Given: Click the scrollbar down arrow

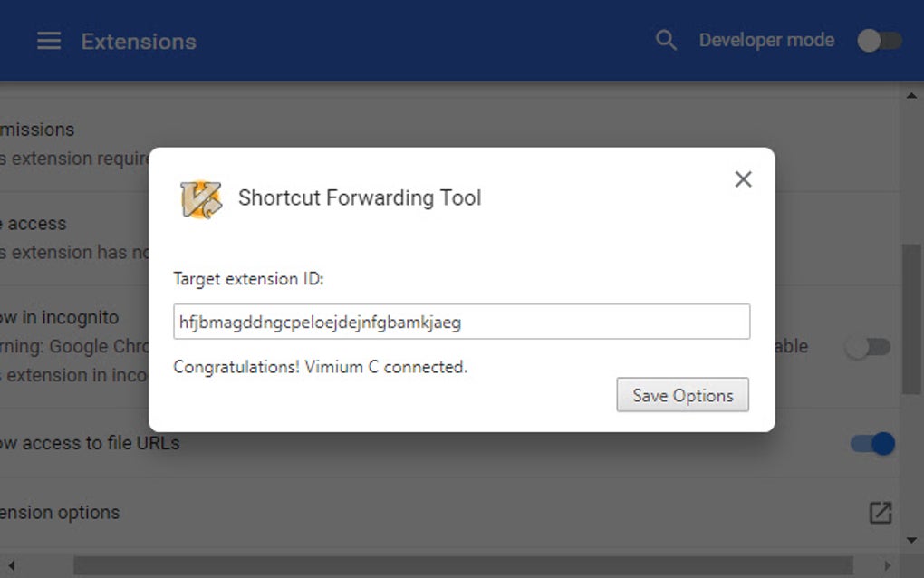Looking at the screenshot, I should click(910, 538).
